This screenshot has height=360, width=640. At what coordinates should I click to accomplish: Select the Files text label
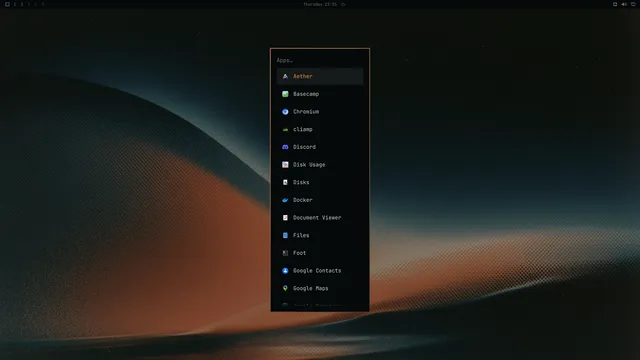coord(301,235)
